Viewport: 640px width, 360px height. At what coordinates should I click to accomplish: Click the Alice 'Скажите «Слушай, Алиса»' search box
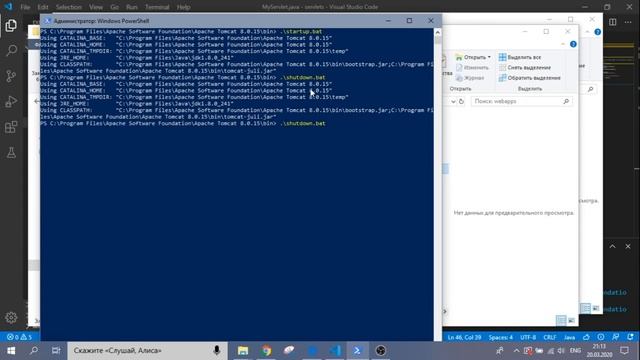(147, 351)
